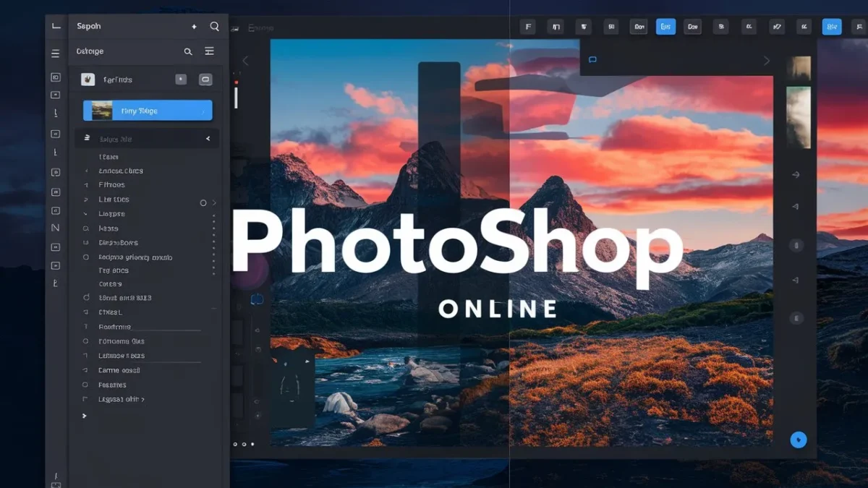Click the blue round button at bottom right
The height and width of the screenshot is (488, 868).
click(798, 440)
